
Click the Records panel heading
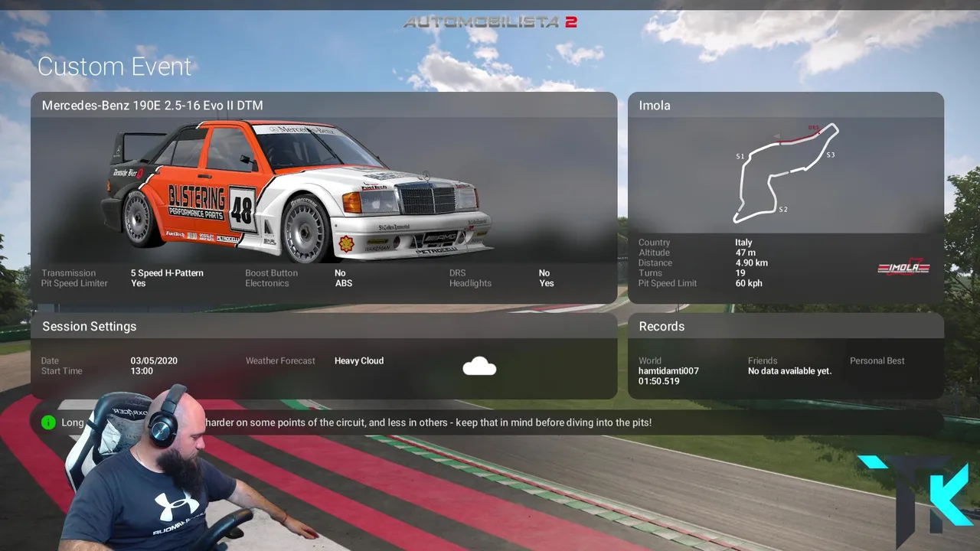click(661, 326)
